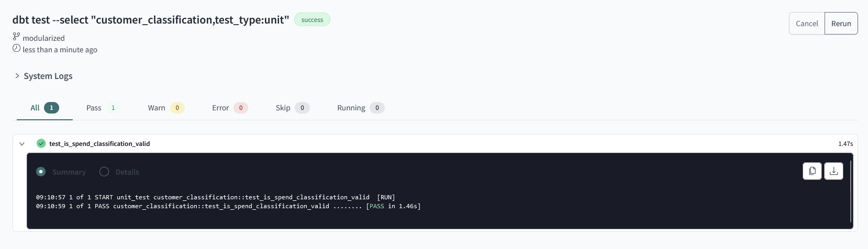Click the log panel vertical scrollbar

[x=851, y=191]
